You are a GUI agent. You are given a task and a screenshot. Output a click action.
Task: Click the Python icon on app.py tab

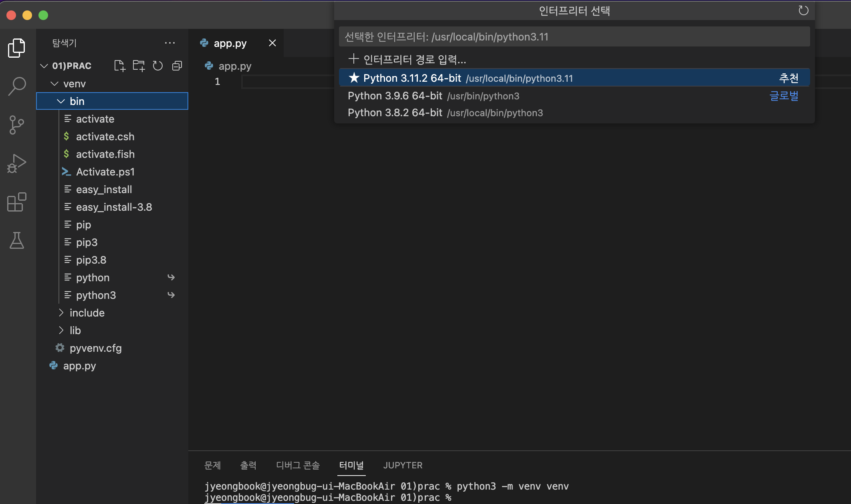point(204,43)
